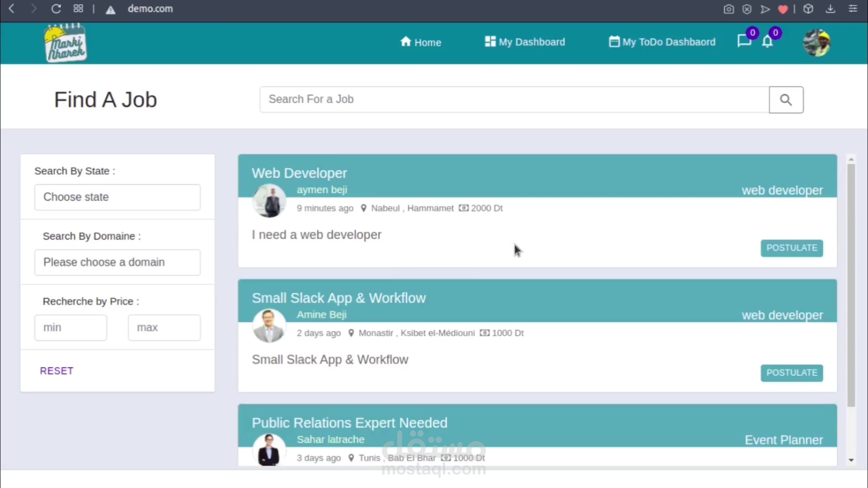Viewport: 868px width, 488px height.
Task: Click browser screenshot camera icon
Action: [x=728, y=9]
